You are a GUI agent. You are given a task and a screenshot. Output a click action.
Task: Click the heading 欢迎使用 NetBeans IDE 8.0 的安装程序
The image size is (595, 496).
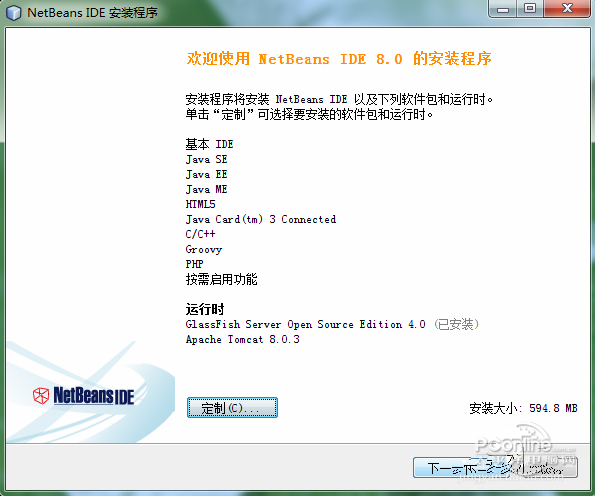[x=339, y=59]
